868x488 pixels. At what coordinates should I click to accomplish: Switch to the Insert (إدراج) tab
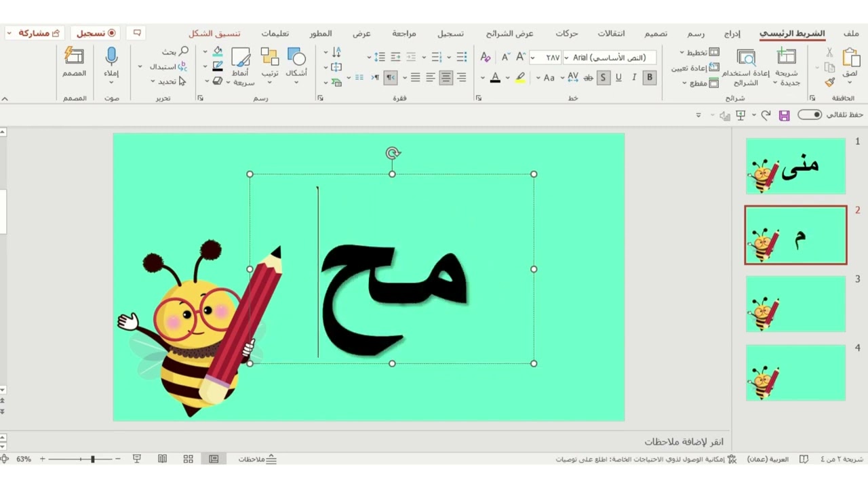pos(732,34)
